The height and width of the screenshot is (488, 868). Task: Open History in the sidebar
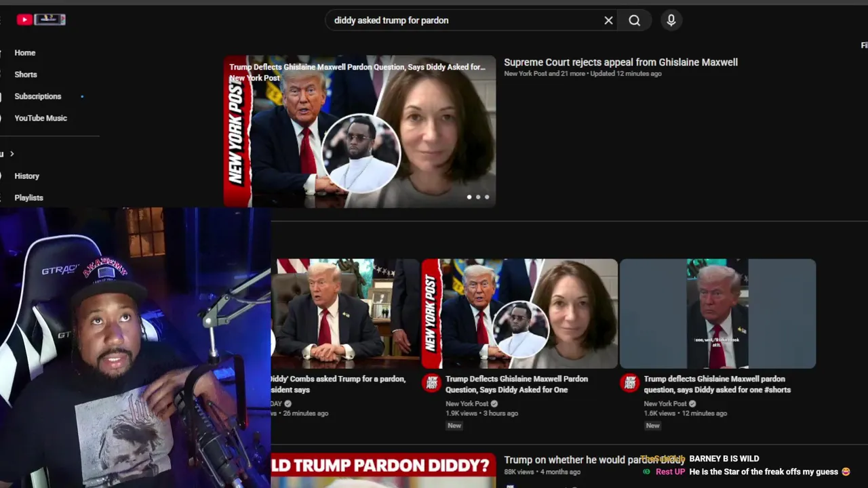27,176
